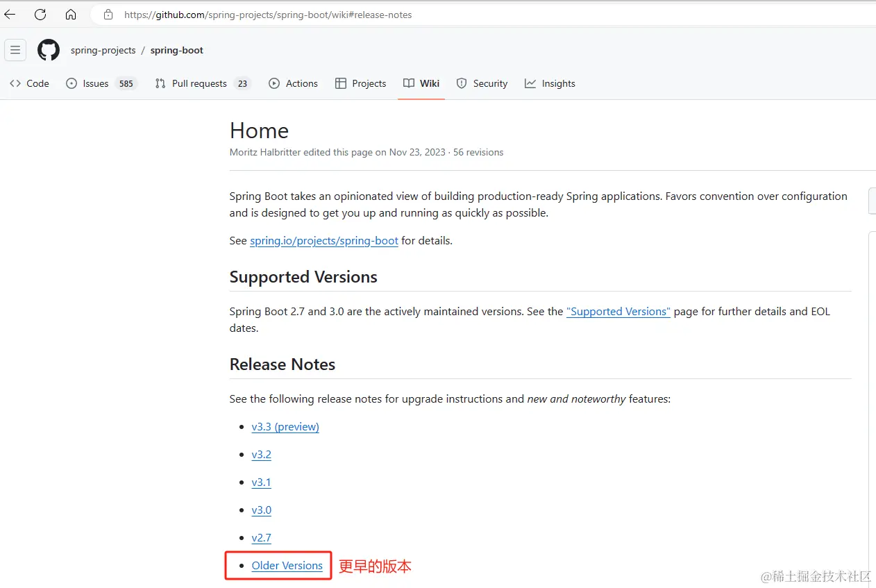Screen dimensions: 876x588
Task: Open the v3.2 release notes
Action: point(262,454)
